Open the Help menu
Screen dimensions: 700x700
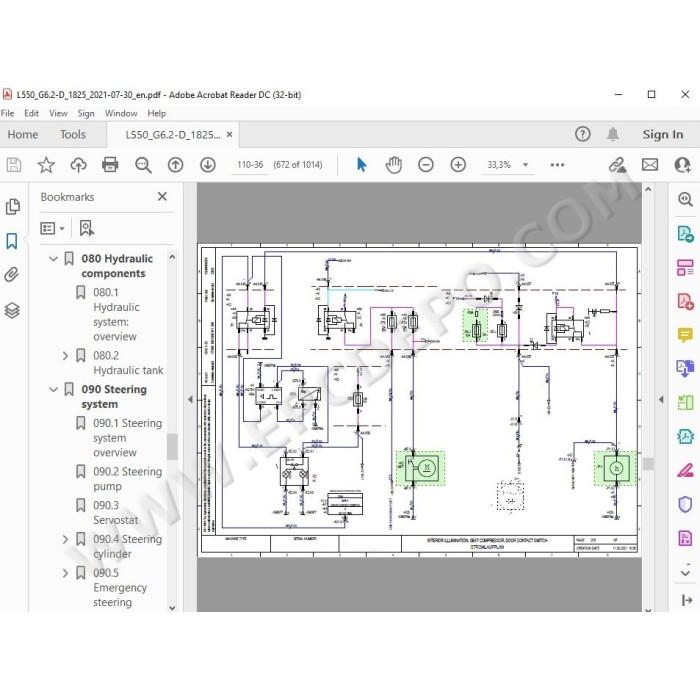pyautogui.click(x=157, y=113)
